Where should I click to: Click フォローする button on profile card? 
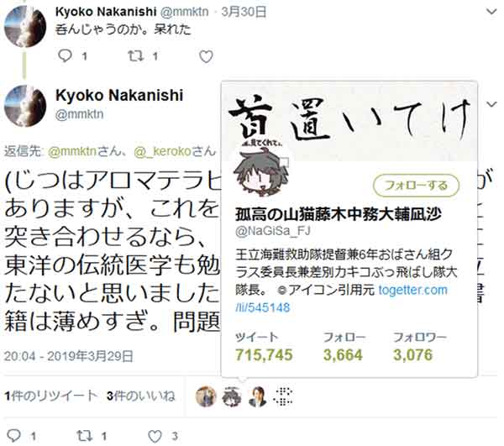pos(417,186)
